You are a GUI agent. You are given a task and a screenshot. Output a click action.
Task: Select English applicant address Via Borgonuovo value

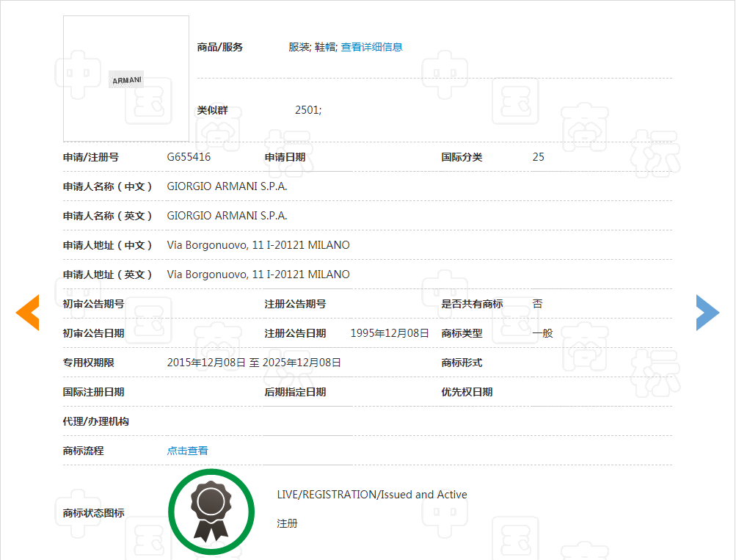coord(258,274)
